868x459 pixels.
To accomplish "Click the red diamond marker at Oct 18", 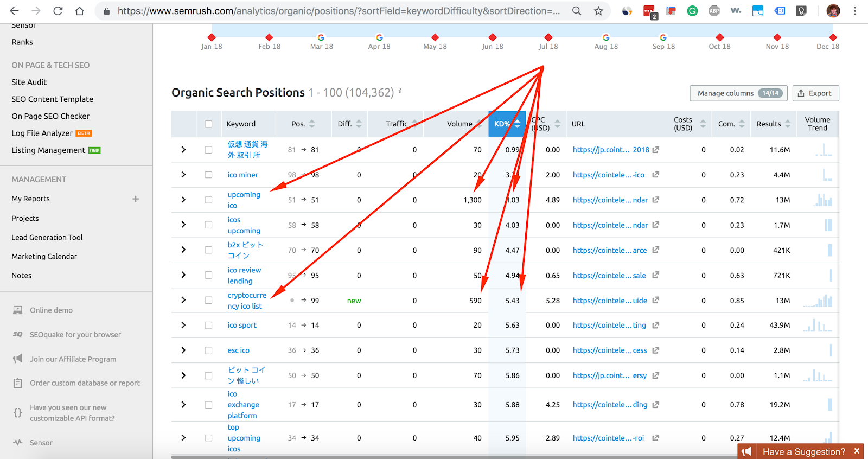I will 720,37.
